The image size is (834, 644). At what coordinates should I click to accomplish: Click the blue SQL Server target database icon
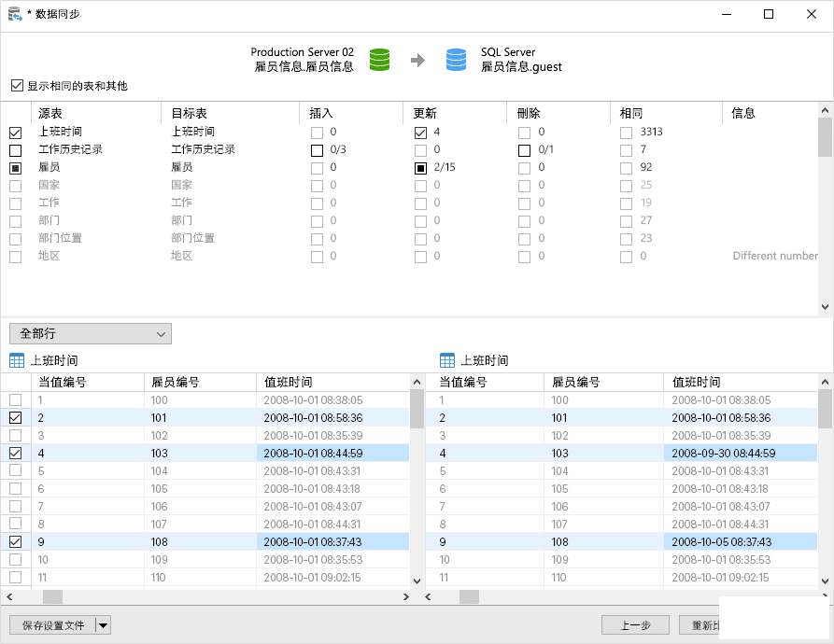pyautogui.click(x=456, y=60)
